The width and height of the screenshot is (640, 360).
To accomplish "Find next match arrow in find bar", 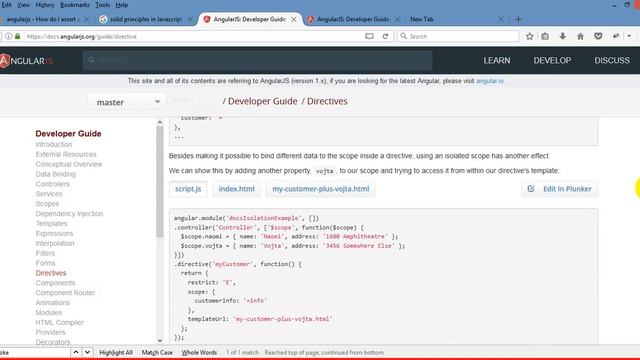I will [87, 352].
